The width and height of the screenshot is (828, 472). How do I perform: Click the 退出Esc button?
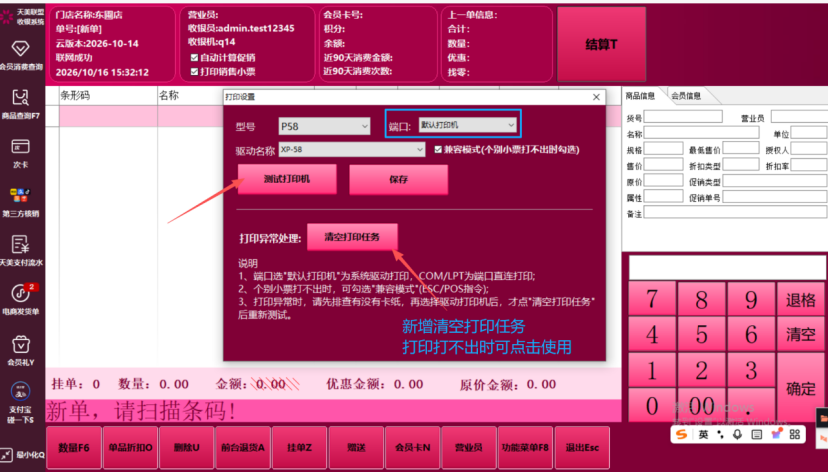[x=582, y=448]
